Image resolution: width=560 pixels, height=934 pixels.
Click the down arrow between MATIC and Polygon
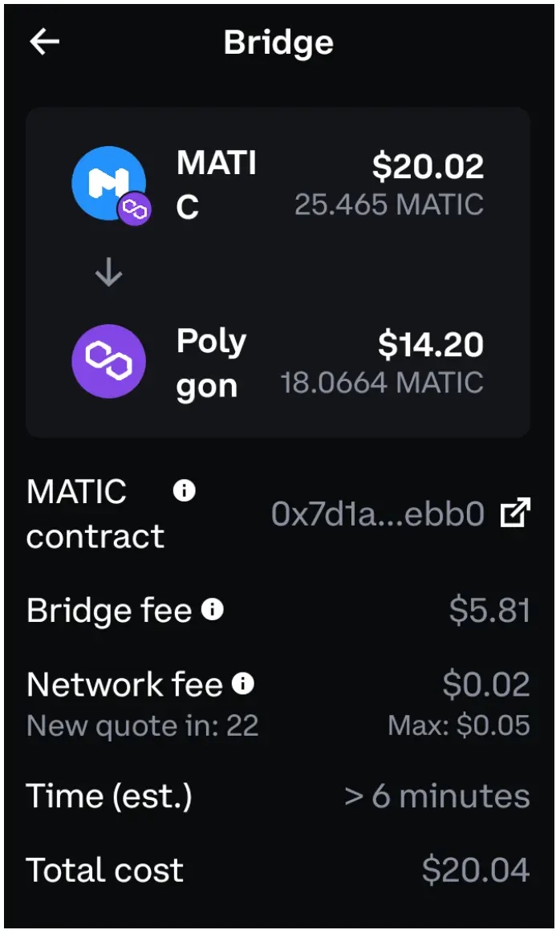[x=108, y=272]
